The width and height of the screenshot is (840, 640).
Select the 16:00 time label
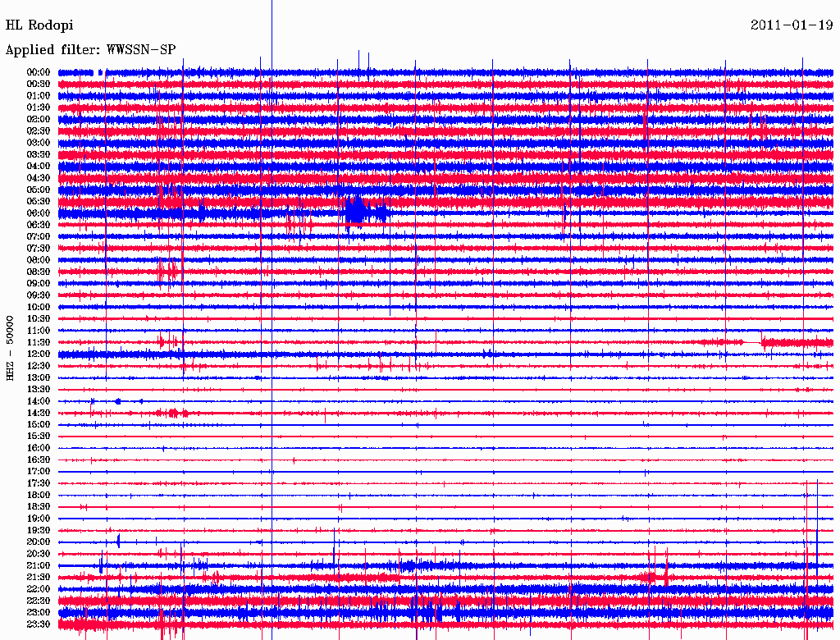39,448
